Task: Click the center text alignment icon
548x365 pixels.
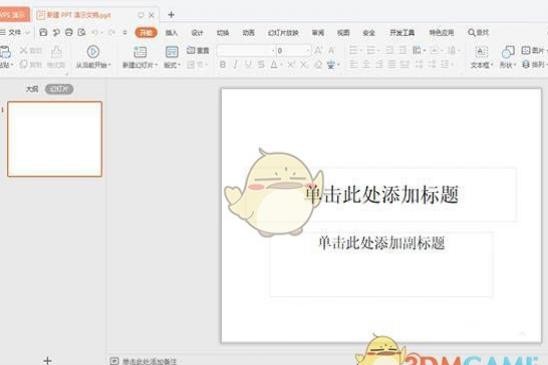Action: [x=366, y=64]
